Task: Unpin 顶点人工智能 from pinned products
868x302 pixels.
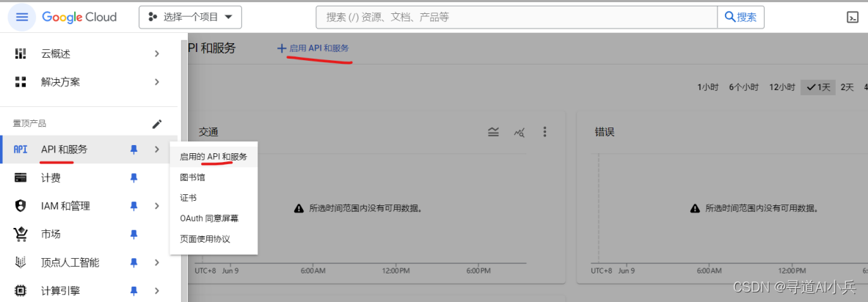Action: 134,262
